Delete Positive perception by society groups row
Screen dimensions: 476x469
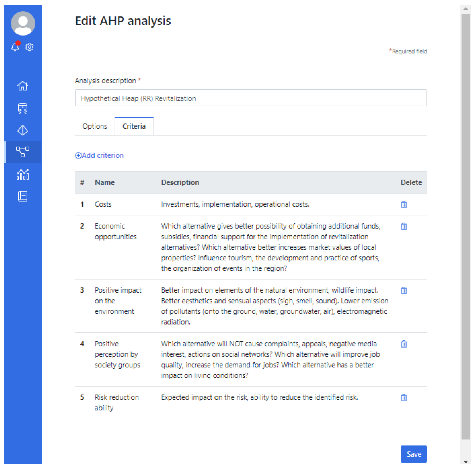404,344
